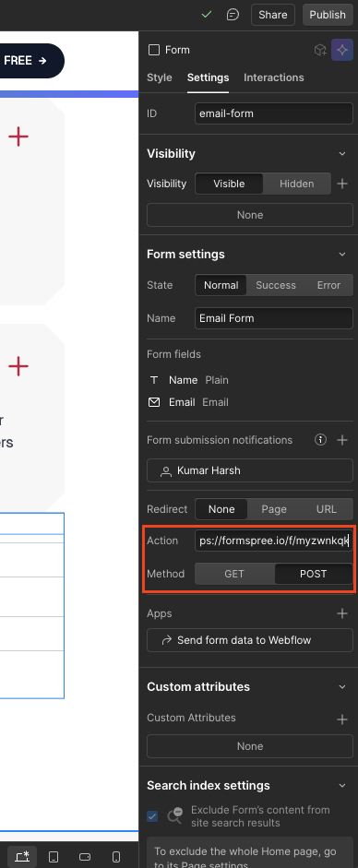The image size is (358, 868).
Task: Select the Normal form state
Action: 221,285
